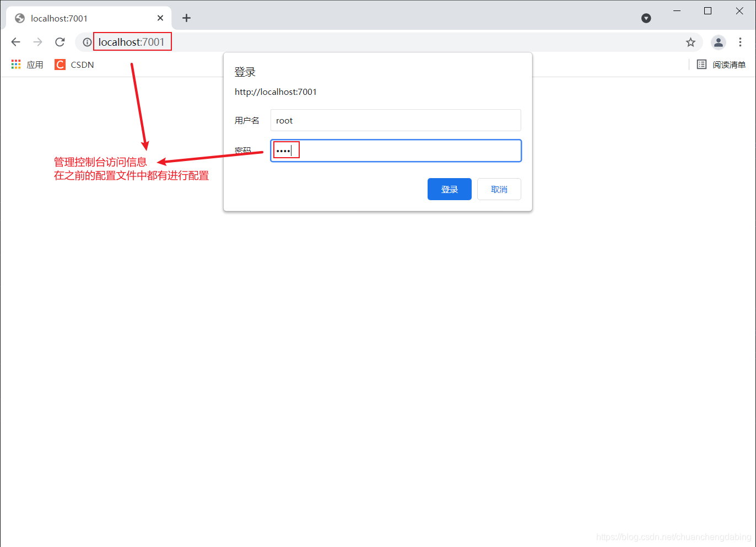The image size is (756, 547).
Task: Go back to the previous page
Action: coord(15,42)
